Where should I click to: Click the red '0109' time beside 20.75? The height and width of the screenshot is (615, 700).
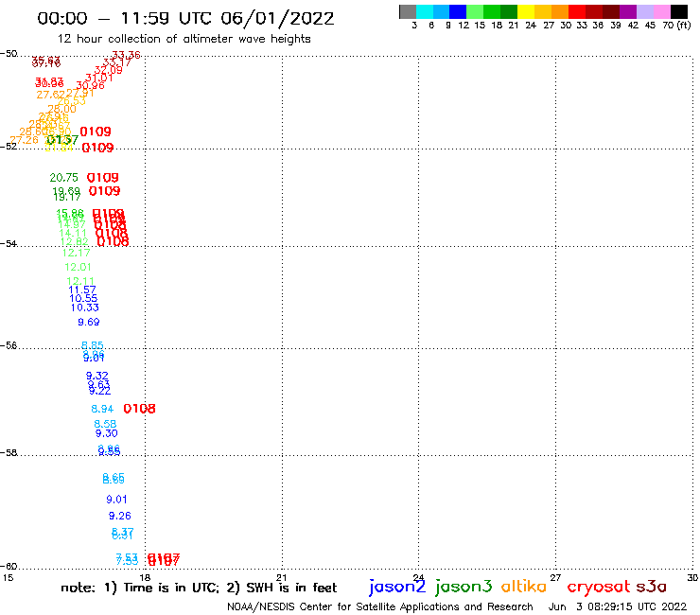103,178
